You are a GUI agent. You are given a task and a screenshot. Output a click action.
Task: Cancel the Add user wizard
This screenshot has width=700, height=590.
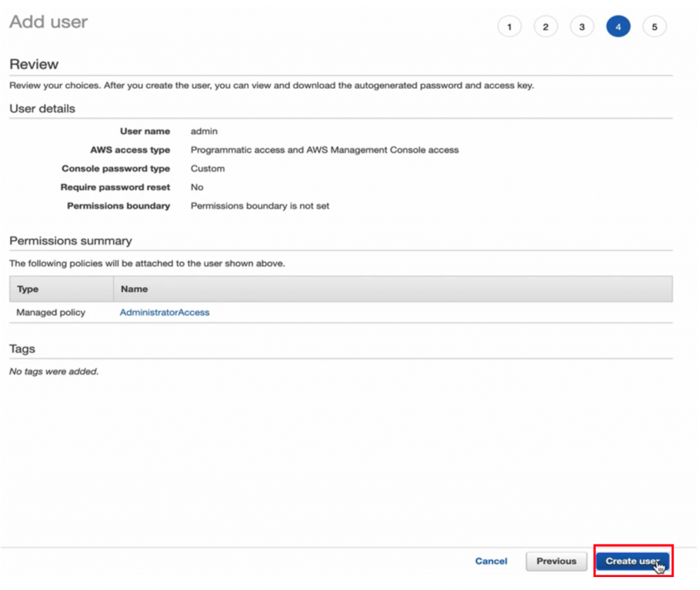491,561
